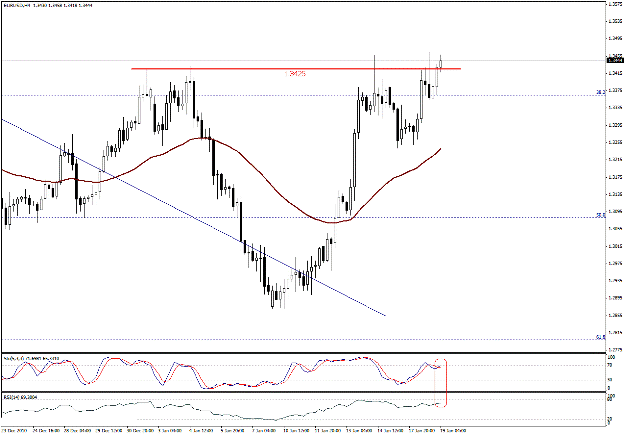Select the red vertical line in the indicator panels
This screenshot has width=624, height=434.
click(x=446, y=385)
